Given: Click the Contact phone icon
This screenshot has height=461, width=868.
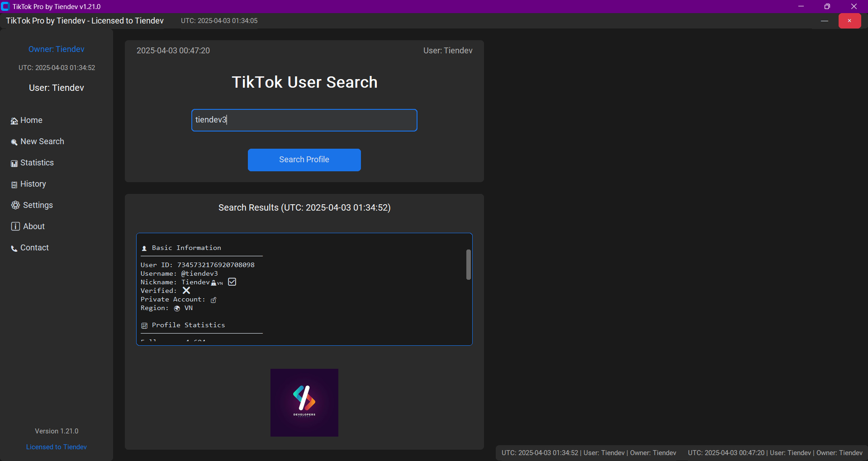Looking at the screenshot, I should coord(14,248).
